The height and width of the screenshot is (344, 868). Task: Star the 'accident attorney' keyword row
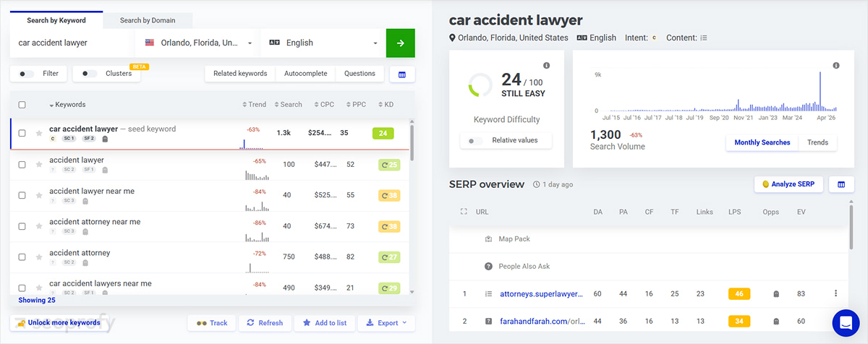pos(39,257)
